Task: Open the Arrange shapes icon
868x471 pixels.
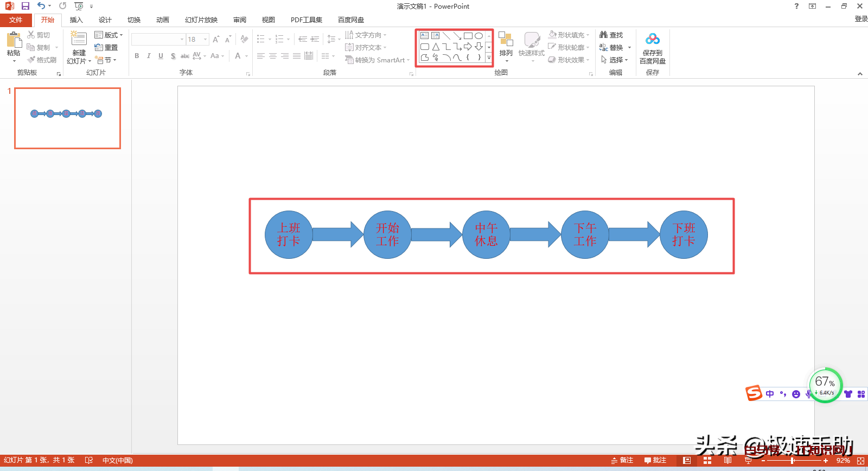Action: pyautogui.click(x=506, y=41)
